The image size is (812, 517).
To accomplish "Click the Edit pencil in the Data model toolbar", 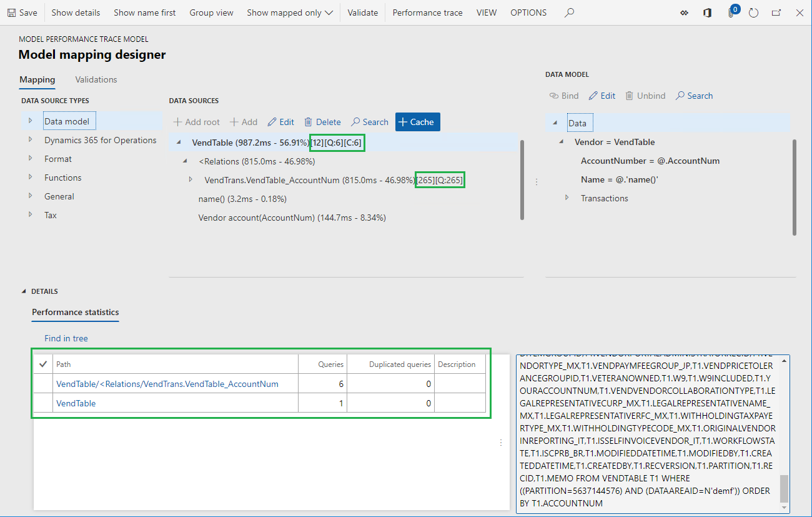I will point(602,96).
